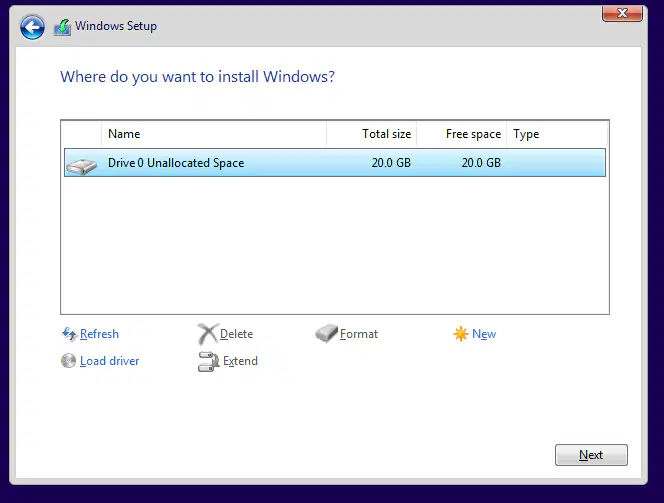This screenshot has width=664, height=503.
Task: Sort the list by the Name column
Action: point(214,134)
